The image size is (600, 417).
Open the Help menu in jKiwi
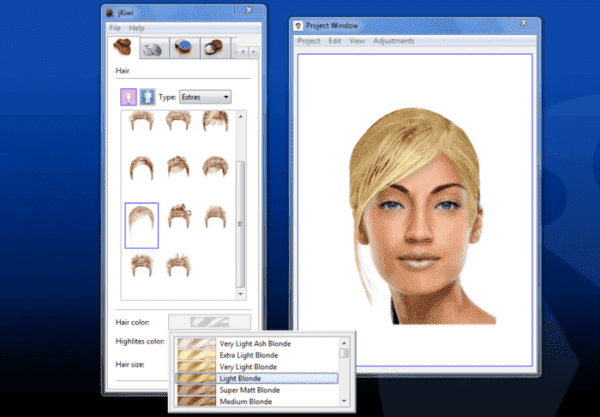point(137,28)
